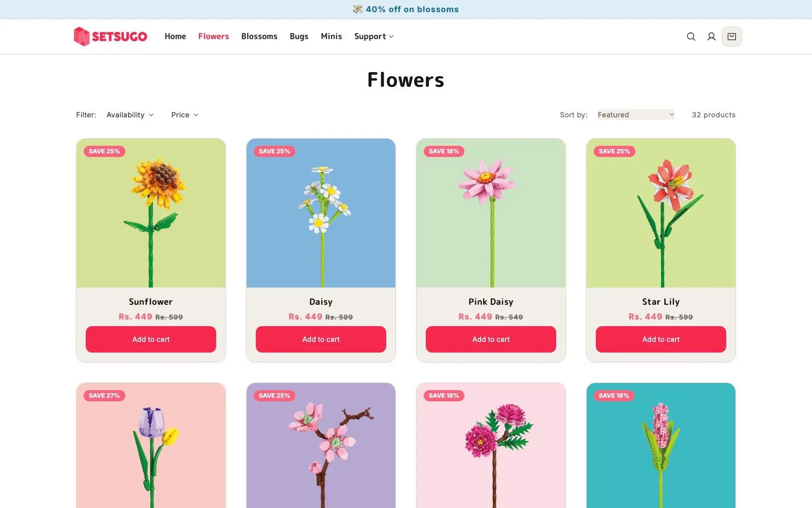Open the Sunflower product image
Image resolution: width=812 pixels, height=508 pixels.
(x=151, y=213)
